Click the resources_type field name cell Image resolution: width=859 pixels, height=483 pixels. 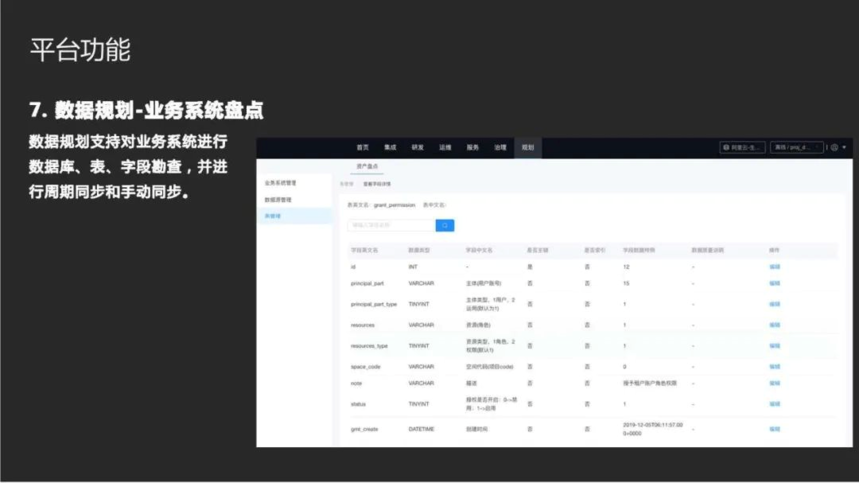coord(369,346)
